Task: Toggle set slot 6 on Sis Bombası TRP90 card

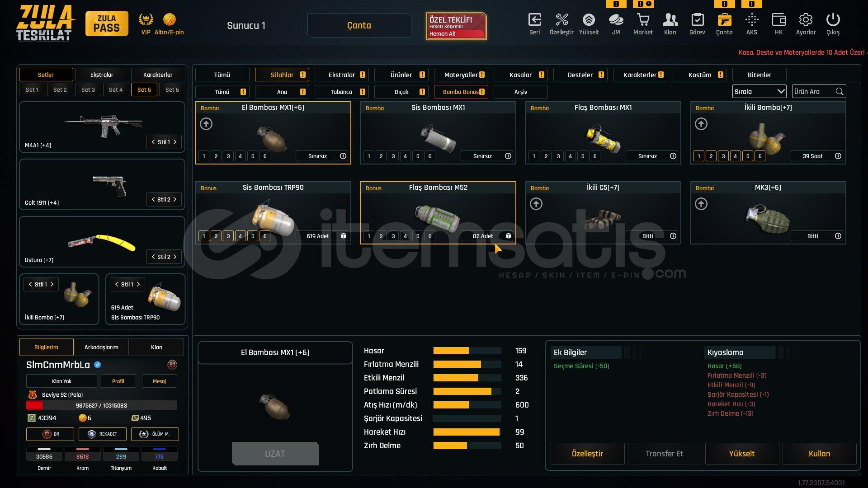Action: point(265,236)
